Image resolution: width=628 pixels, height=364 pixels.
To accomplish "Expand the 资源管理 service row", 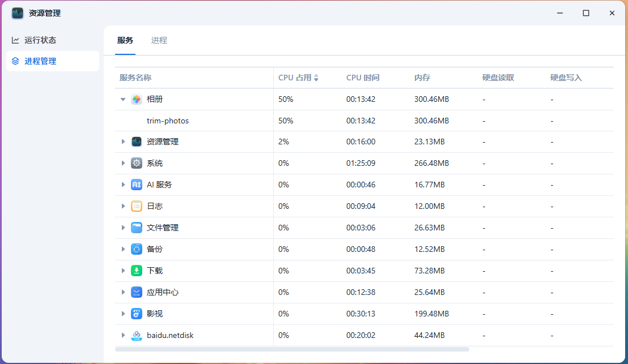I will [123, 142].
